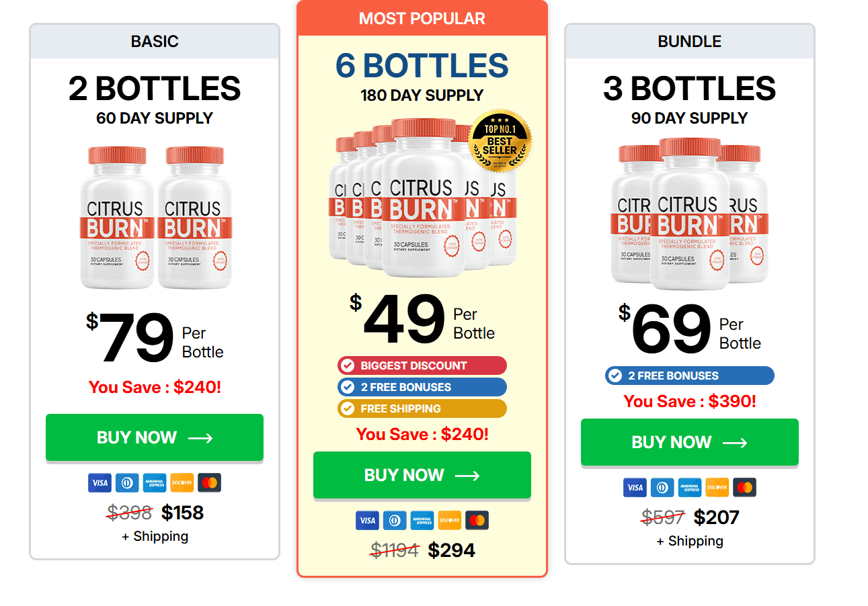Image resolution: width=868 pixels, height=606 pixels.
Task: Click the Diners Club icon in the Bundle plan
Action: click(662, 487)
